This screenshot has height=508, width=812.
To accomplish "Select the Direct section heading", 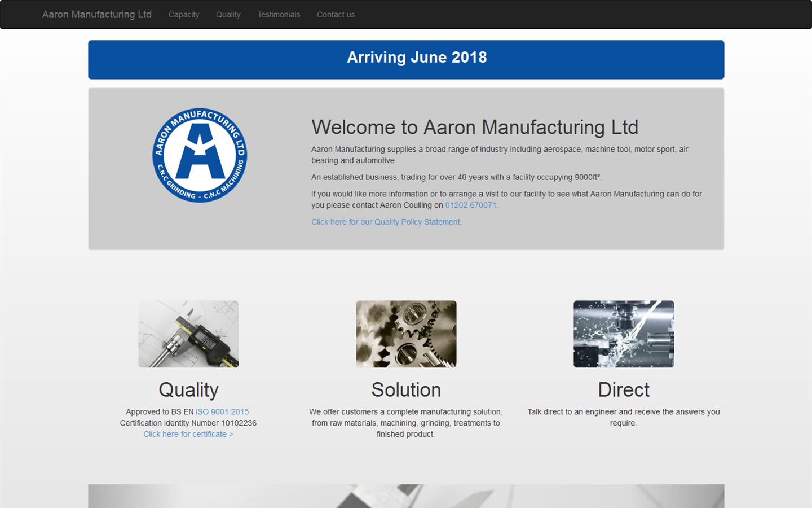I will (x=623, y=389).
